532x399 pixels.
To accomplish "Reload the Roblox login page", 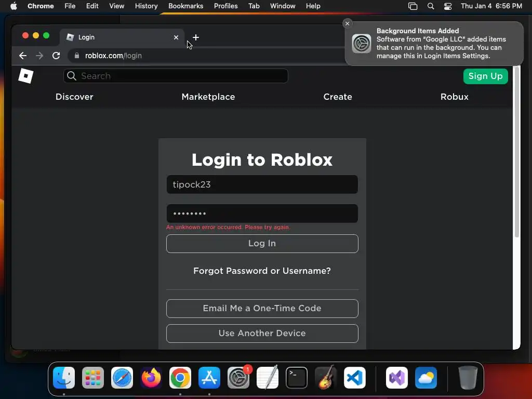I will [56, 56].
